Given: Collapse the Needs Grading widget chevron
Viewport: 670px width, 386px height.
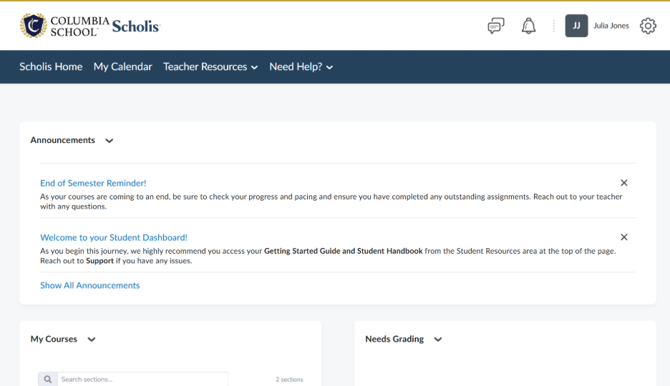Looking at the screenshot, I should click(438, 339).
